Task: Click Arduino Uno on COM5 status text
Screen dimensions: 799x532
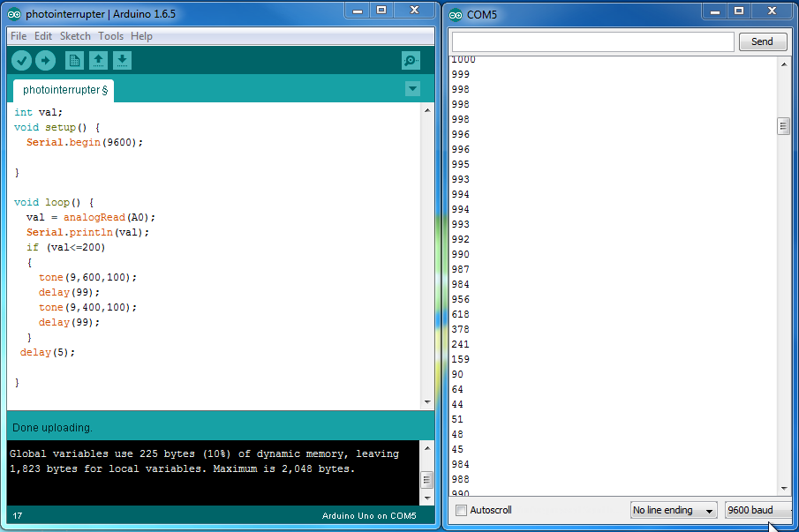Action: pyautogui.click(x=369, y=516)
